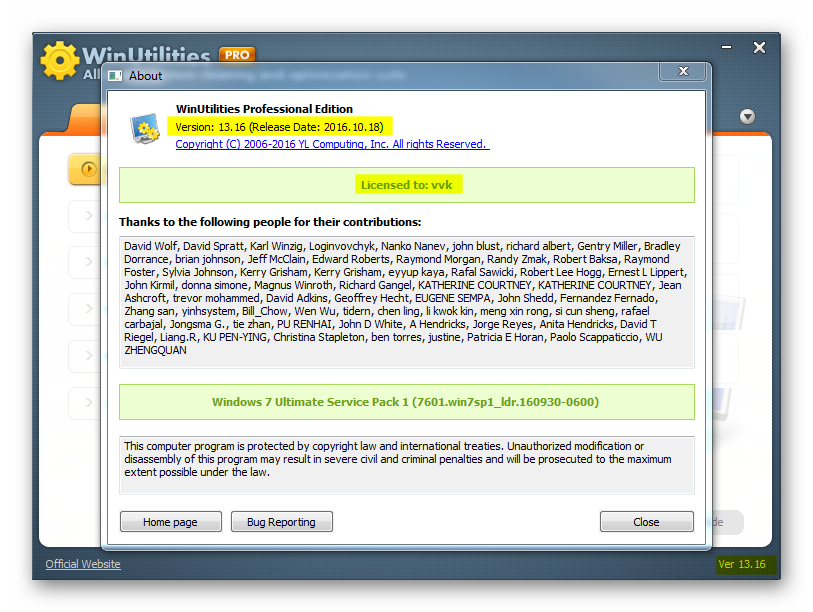Click the PRO badge in header

click(x=237, y=55)
